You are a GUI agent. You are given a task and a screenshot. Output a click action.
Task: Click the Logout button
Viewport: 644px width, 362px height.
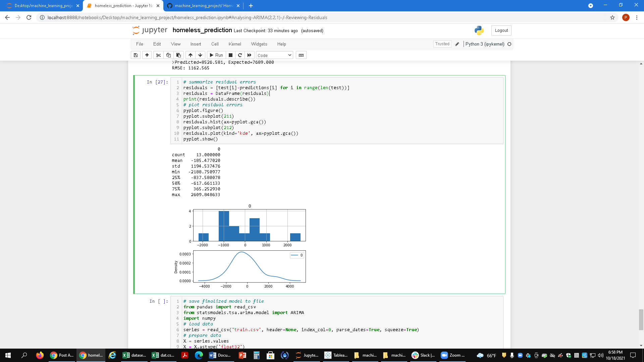pyautogui.click(x=501, y=31)
